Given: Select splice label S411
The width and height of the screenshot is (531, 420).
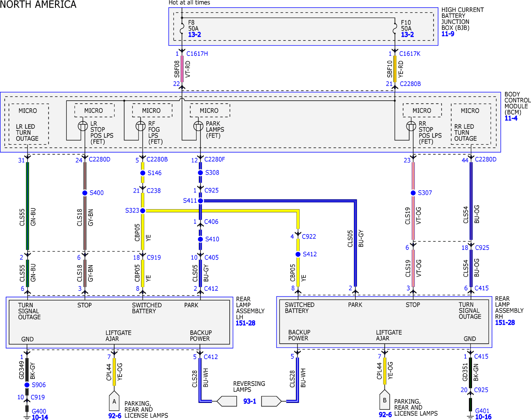Looking at the screenshot, I should (190, 201).
